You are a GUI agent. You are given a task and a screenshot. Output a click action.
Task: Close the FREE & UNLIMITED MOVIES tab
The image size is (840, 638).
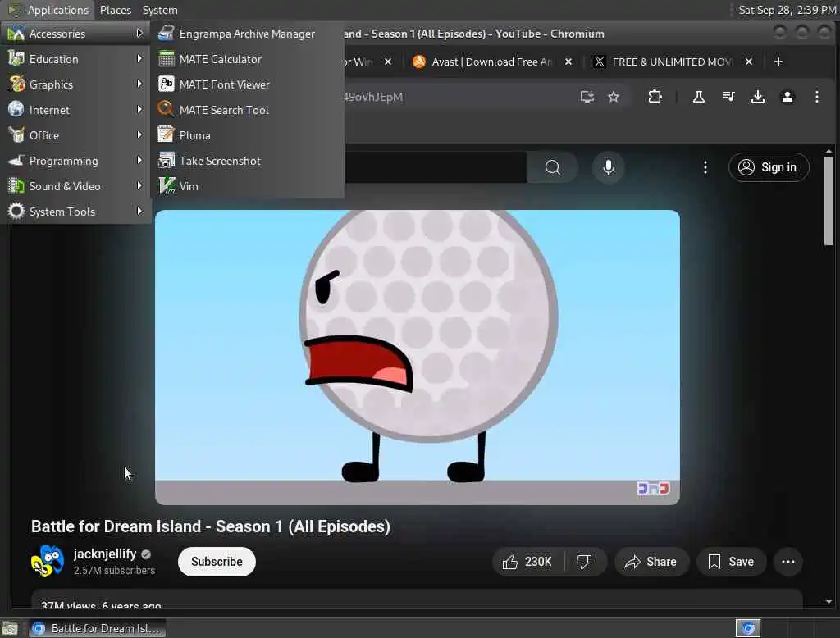[749, 62]
